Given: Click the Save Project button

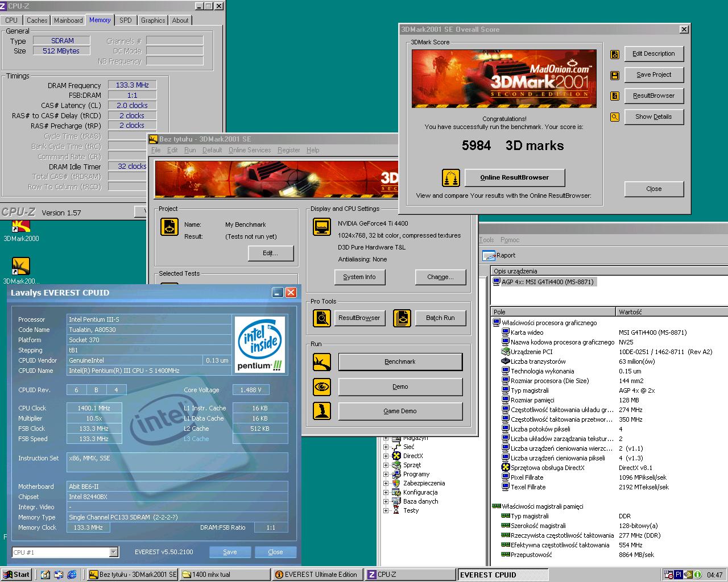Looking at the screenshot, I should pos(653,75).
